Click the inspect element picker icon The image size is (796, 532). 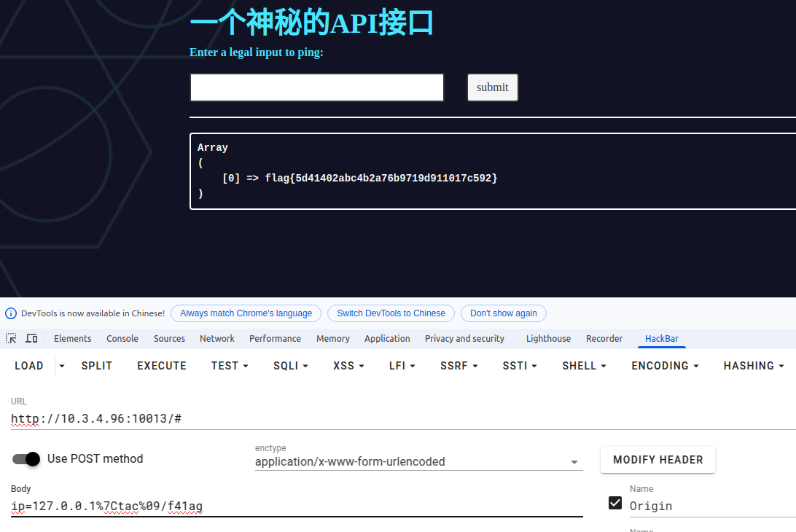(11, 338)
